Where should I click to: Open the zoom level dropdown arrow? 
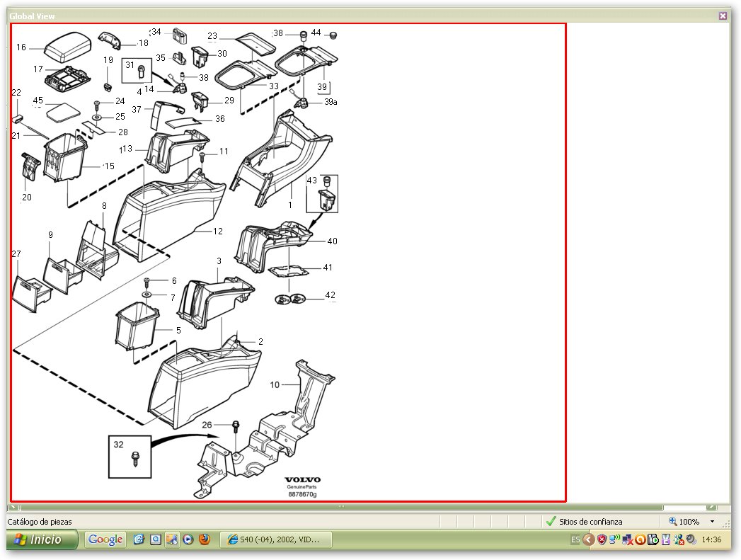pyautogui.click(x=712, y=522)
